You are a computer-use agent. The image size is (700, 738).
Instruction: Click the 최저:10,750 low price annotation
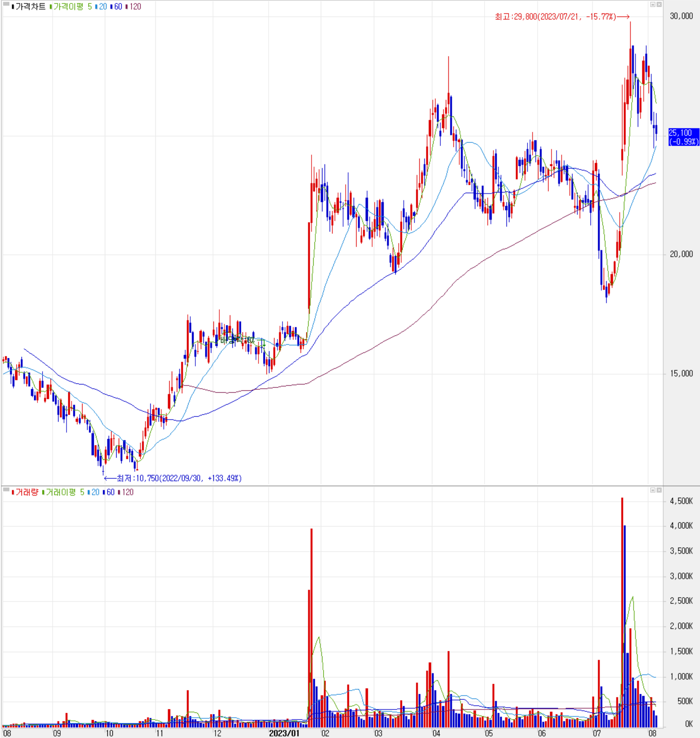[x=173, y=478]
